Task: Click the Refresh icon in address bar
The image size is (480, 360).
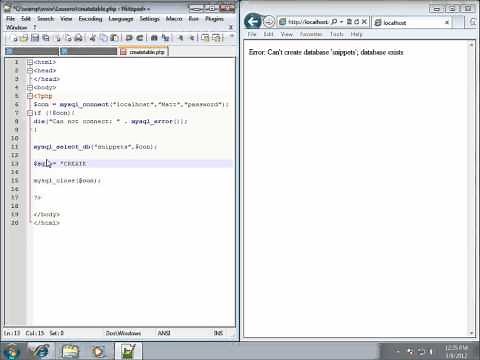Action: pyautogui.click(x=357, y=22)
